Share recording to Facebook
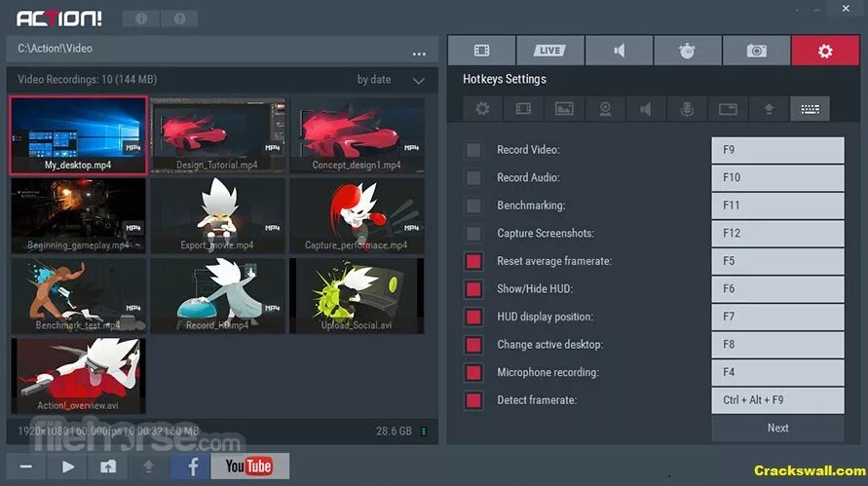Image resolution: width=868 pixels, height=486 pixels. (x=190, y=467)
